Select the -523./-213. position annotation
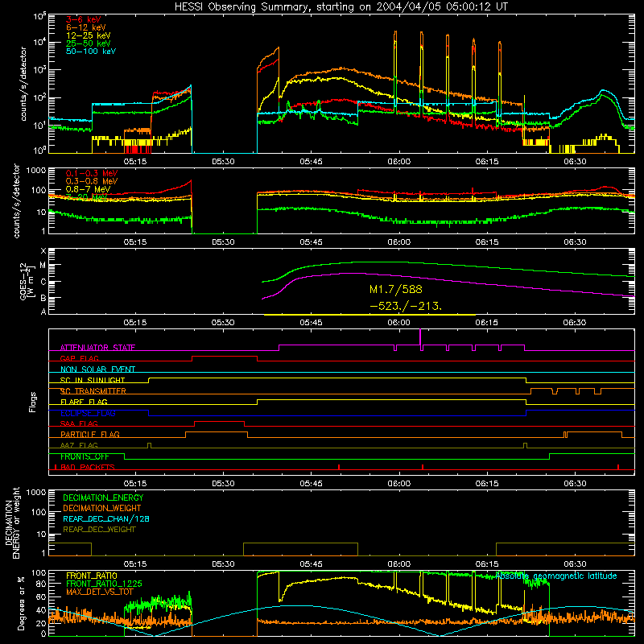The width and height of the screenshot is (644, 644). [406, 306]
